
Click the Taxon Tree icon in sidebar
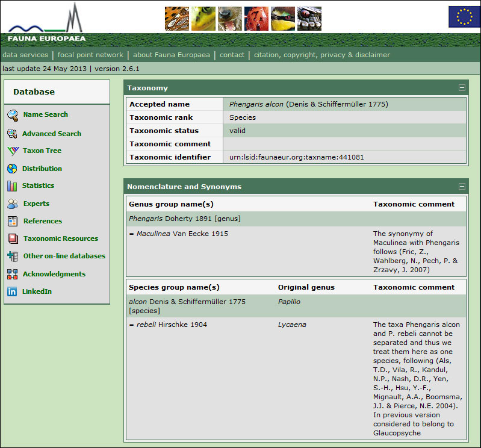pos(13,151)
